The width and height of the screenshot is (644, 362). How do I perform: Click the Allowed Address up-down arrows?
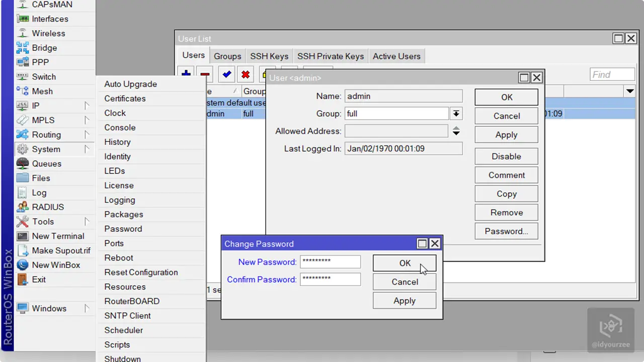click(456, 131)
